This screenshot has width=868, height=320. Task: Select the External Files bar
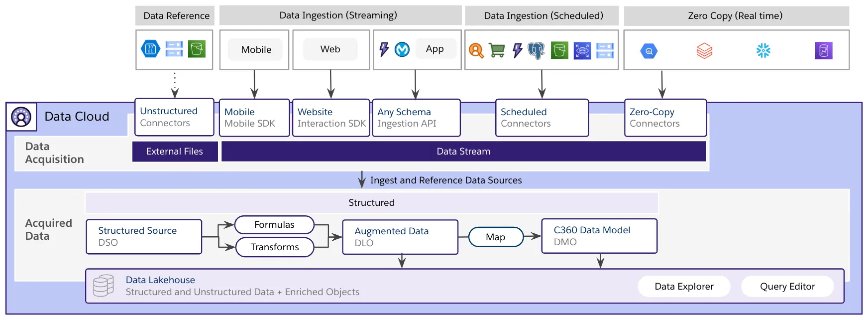tap(175, 152)
